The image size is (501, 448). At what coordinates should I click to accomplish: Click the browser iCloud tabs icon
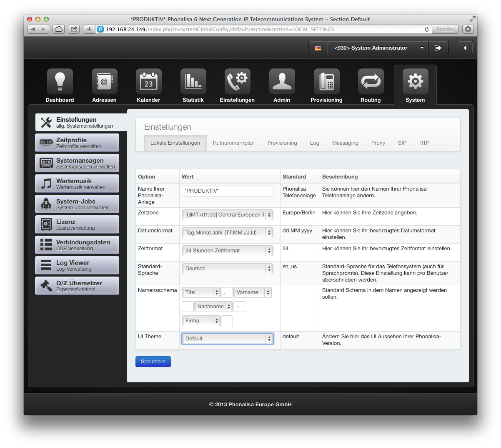[x=59, y=29]
